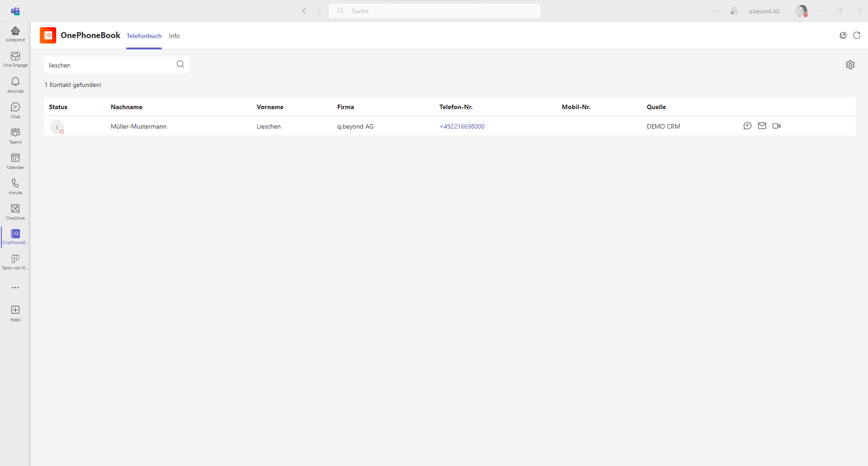868x466 pixels.
Task: Go to Anrufe in sidebar
Action: tap(15, 187)
